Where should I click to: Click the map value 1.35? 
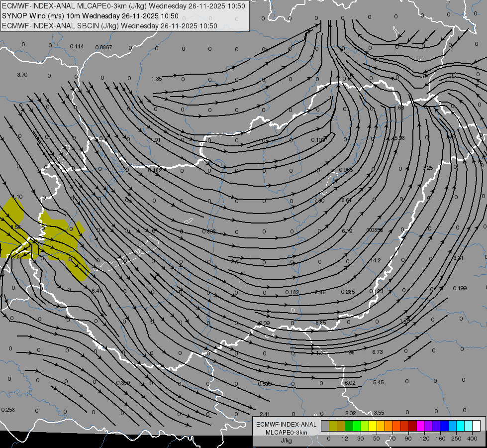tap(157, 79)
